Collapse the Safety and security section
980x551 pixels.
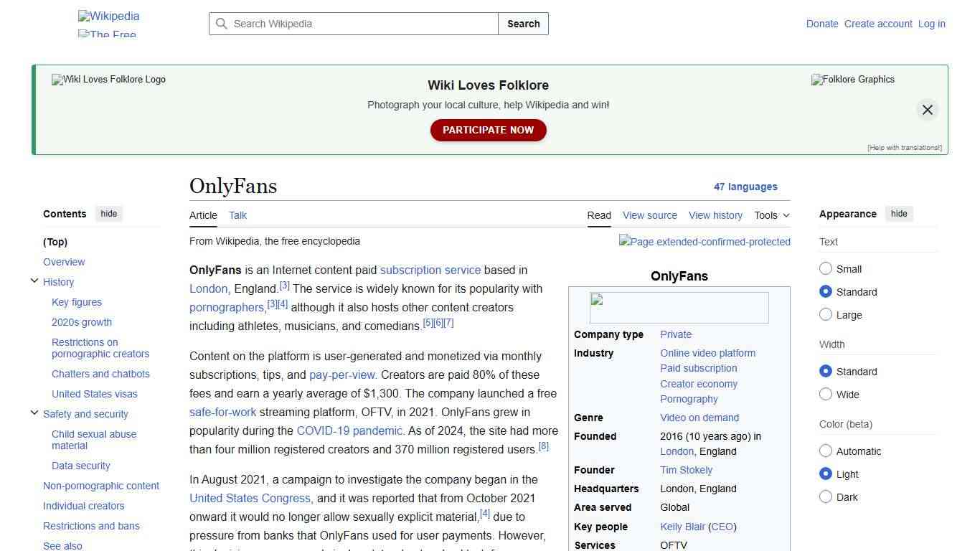(34, 413)
